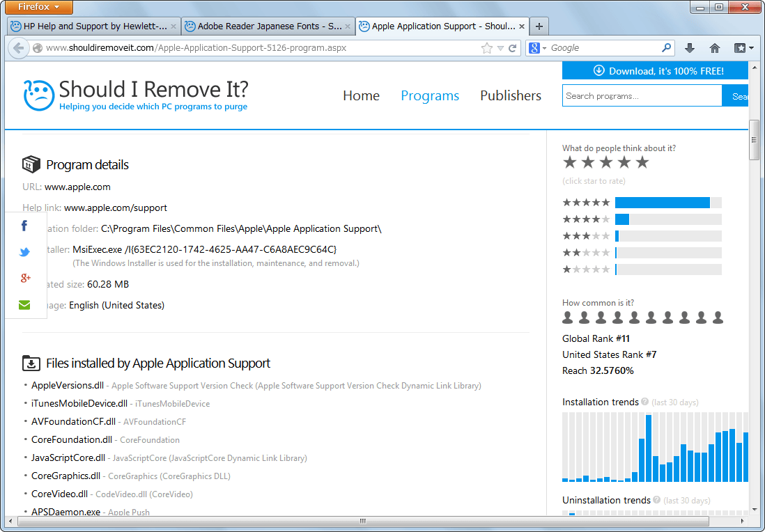Open www.apple.com/support help link
This screenshot has height=532, width=765.
(x=116, y=208)
